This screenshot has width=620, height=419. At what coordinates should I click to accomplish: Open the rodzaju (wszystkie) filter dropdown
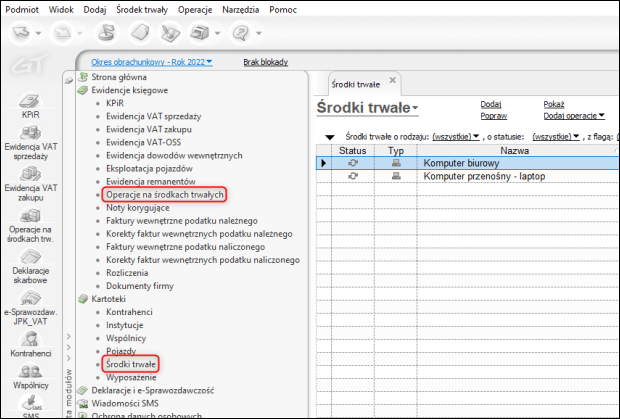[x=456, y=137]
